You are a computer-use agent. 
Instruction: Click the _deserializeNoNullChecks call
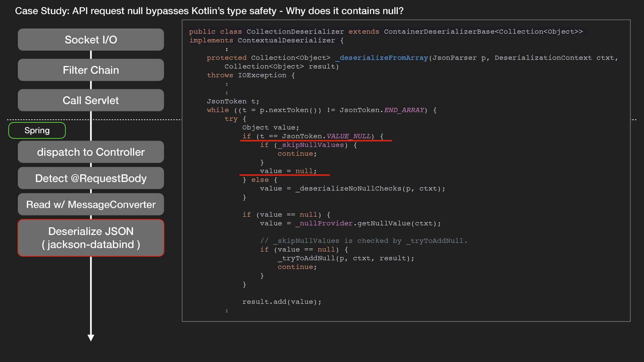click(348, 188)
